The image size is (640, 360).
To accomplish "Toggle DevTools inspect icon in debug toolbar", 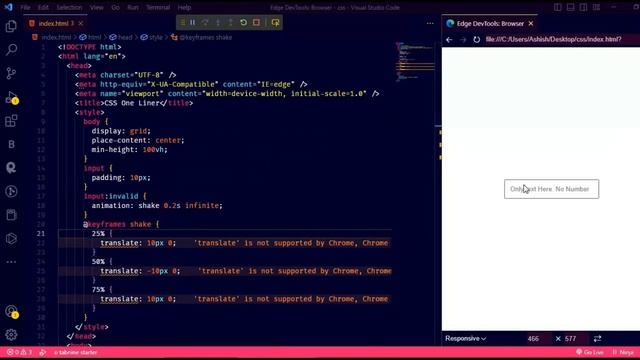I will [x=276, y=22].
